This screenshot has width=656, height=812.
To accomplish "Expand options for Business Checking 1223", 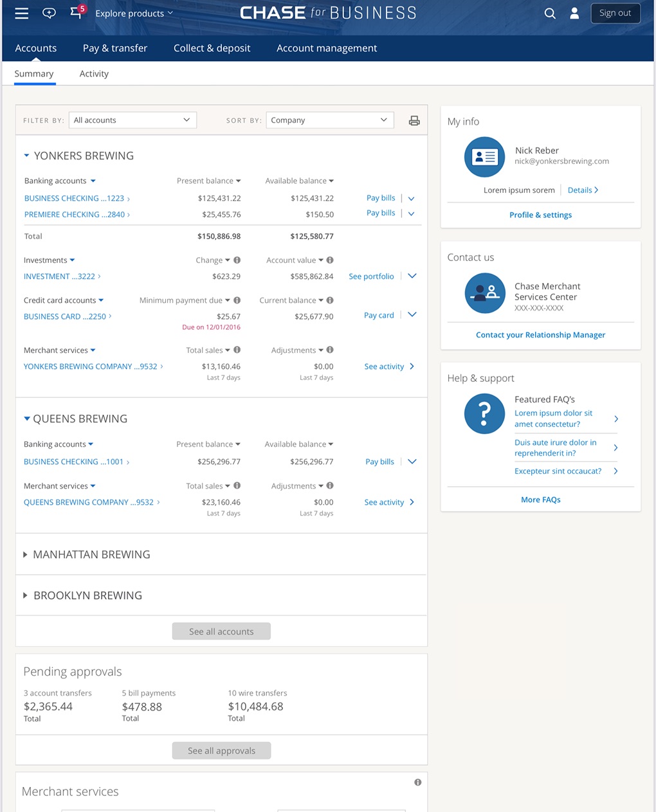I will (x=412, y=199).
